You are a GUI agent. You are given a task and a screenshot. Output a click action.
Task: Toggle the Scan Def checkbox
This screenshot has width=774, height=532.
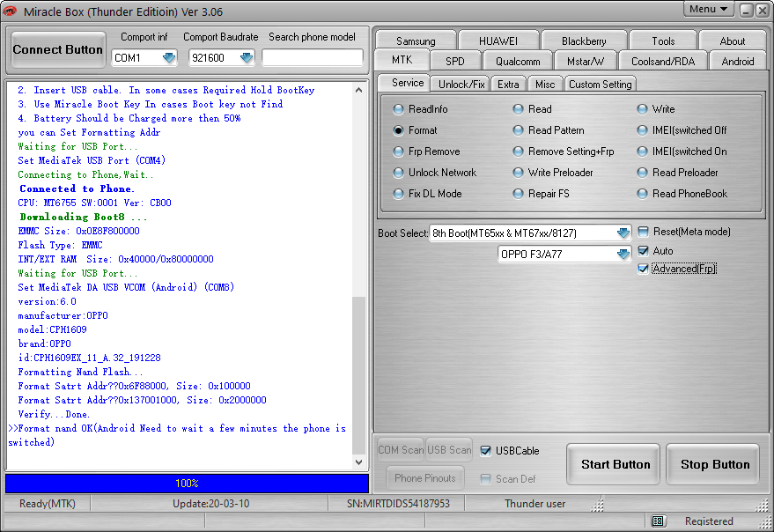(x=486, y=478)
